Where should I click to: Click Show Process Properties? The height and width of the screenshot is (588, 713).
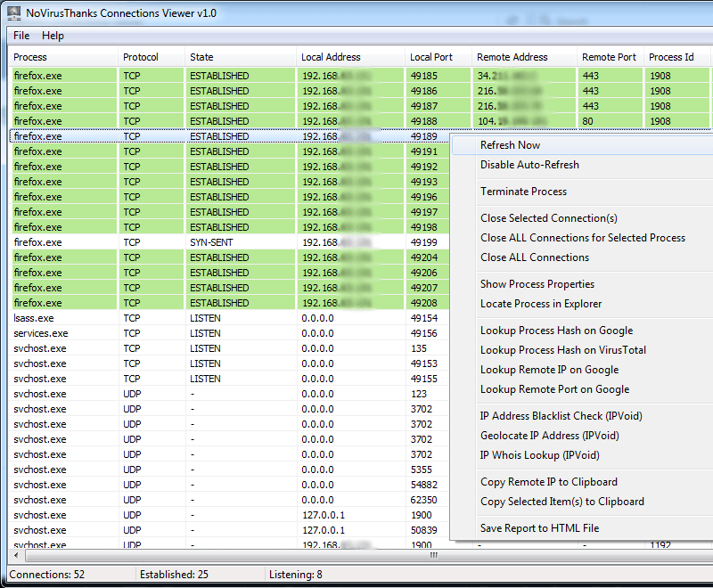(x=537, y=284)
